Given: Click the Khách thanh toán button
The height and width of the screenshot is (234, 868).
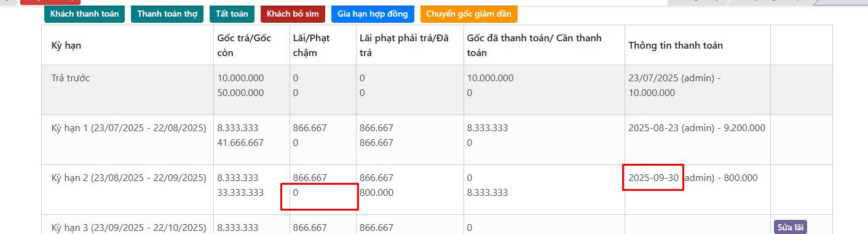Looking at the screenshot, I should pyautogui.click(x=84, y=14).
